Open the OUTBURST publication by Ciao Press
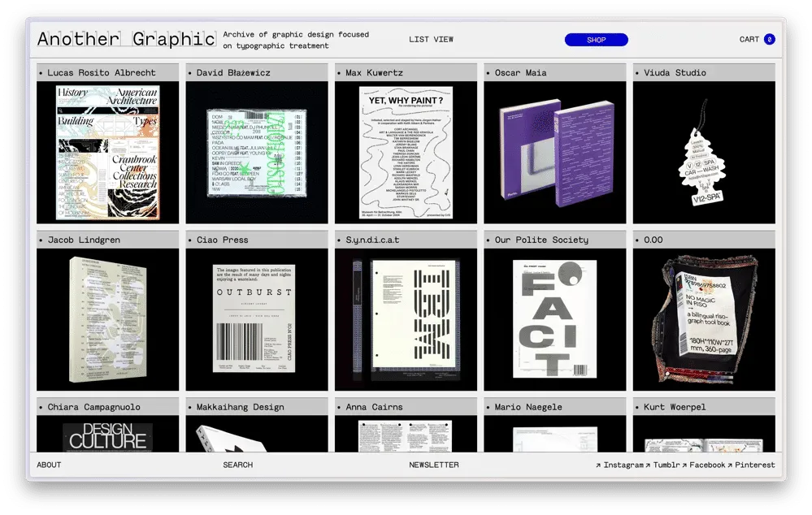Screen dimensions: 812x515 click(x=255, y=318)
